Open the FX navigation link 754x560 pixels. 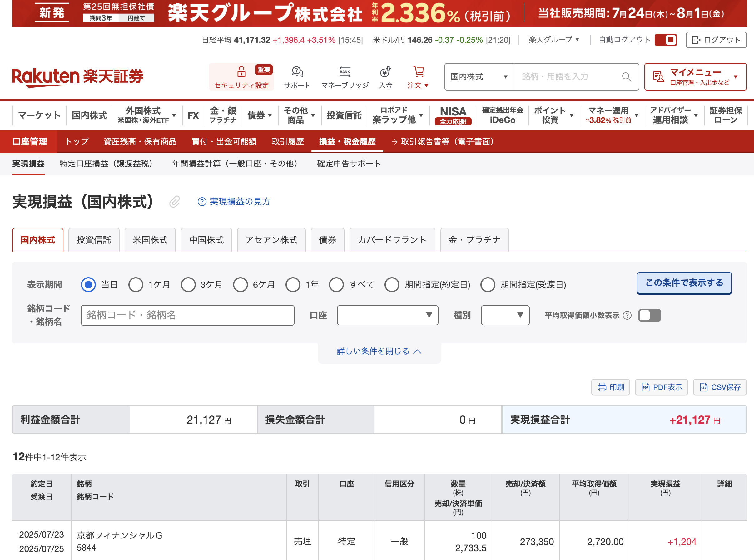tap(193, 115)
